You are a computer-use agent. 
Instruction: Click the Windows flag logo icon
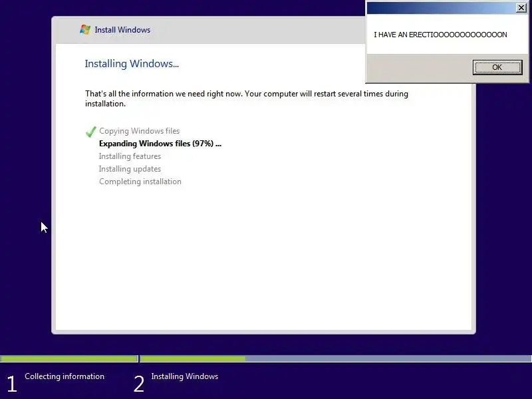(85, 30)
